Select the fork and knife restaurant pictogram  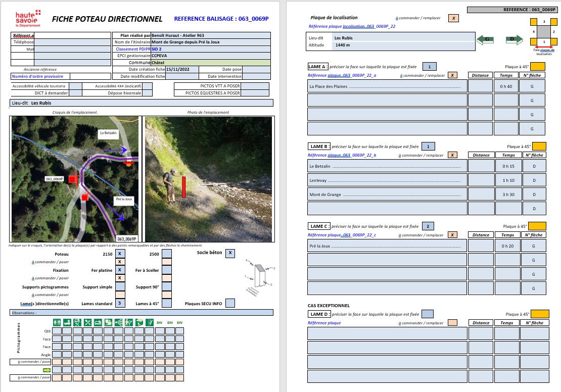click(x=88, y=322)
